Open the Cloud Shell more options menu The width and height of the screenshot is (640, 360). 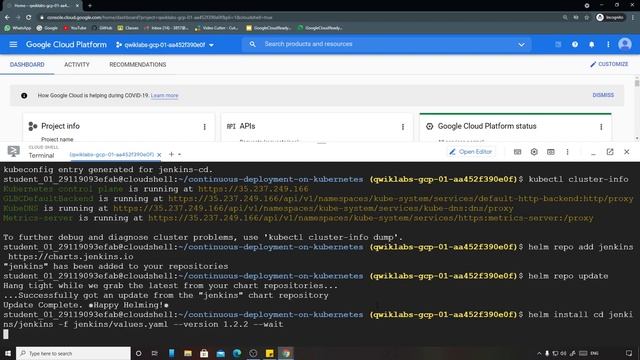(567, 152)
